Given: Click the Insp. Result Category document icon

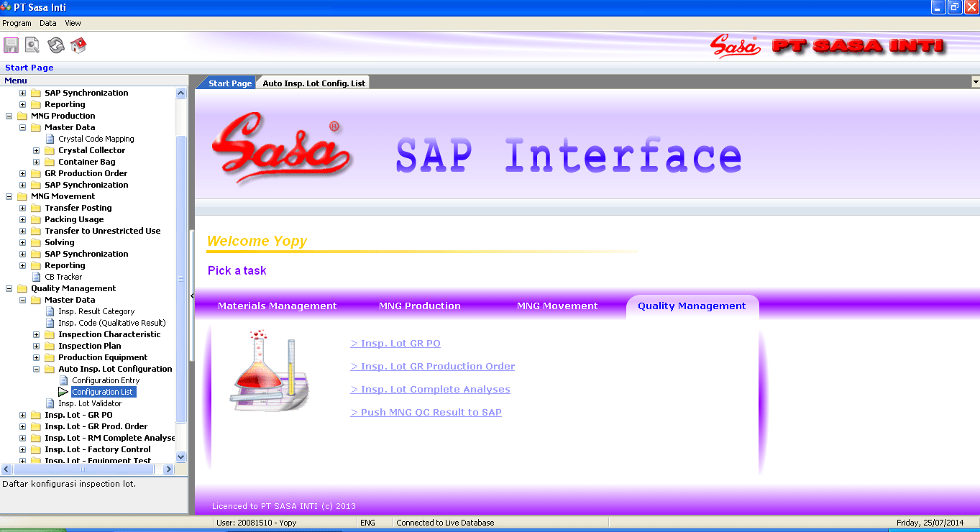Looking at the screenshot, I should [50, 311].
